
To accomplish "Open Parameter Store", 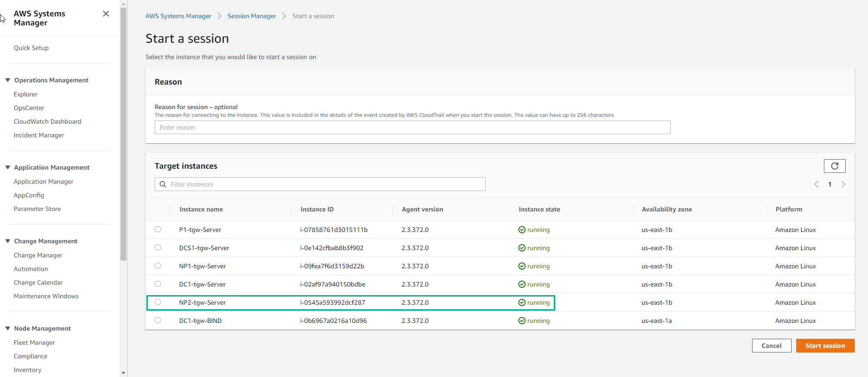I will pos(37,209).
